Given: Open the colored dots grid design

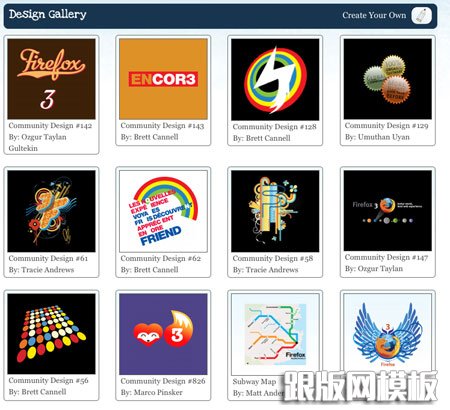Looking at the screenshot, I should 51,334.
